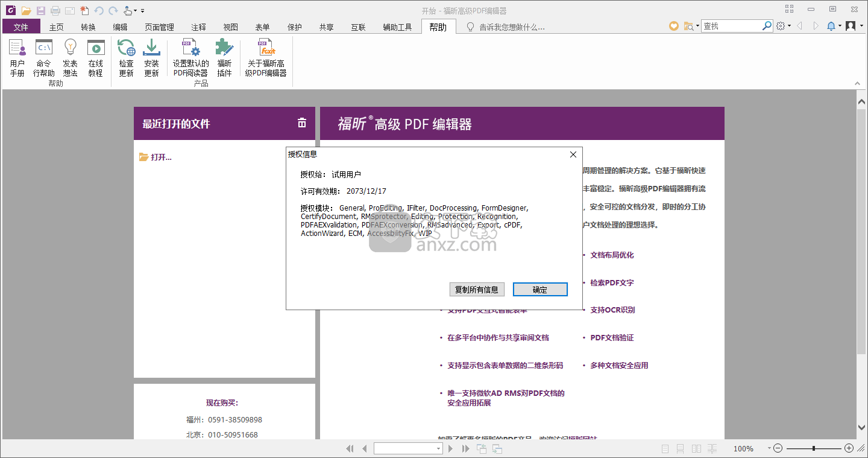
Task: Expand the settings gear dropdown arrow
Action: click(x=789, y=26)
